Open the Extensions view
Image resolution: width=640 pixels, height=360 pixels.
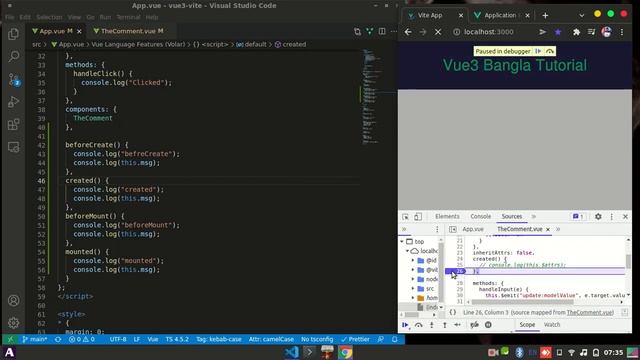tap(13, 124)
